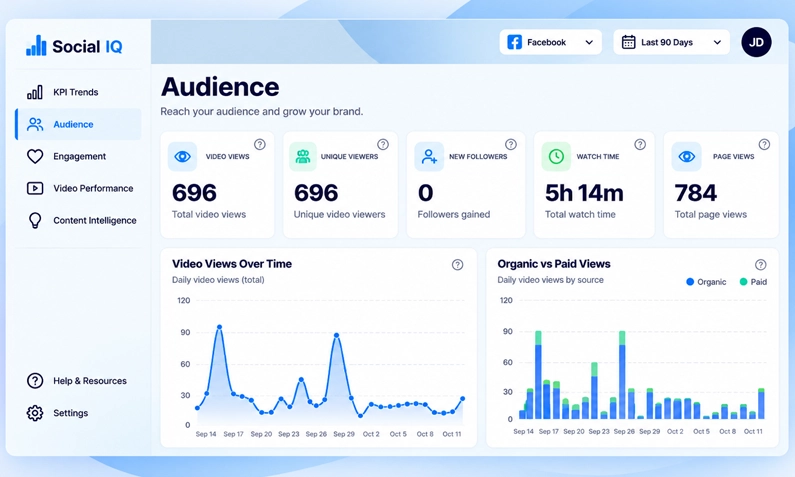Click the Settings gear icon

(35, 413)
